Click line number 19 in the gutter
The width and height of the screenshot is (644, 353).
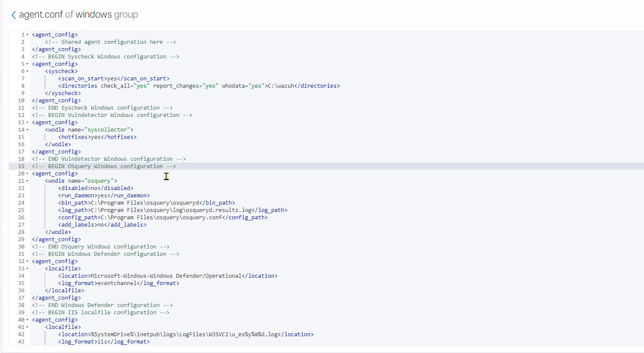(21, 166)
